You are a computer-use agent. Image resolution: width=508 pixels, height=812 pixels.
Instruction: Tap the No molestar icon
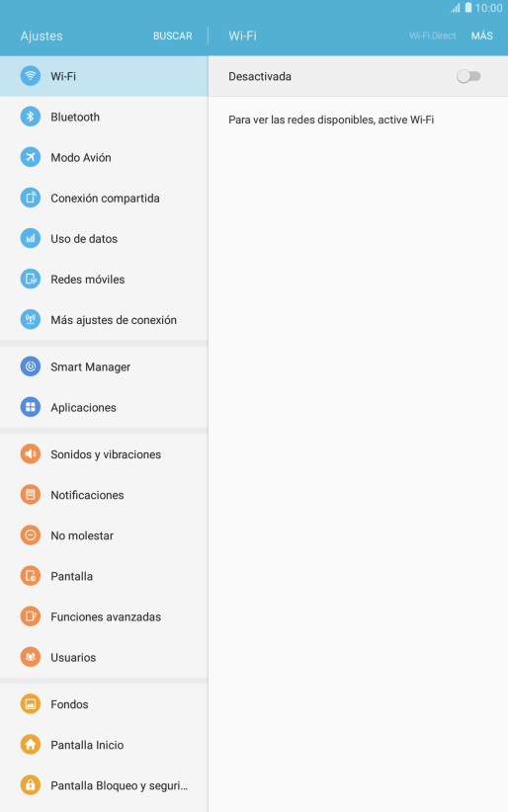[30, 535]
